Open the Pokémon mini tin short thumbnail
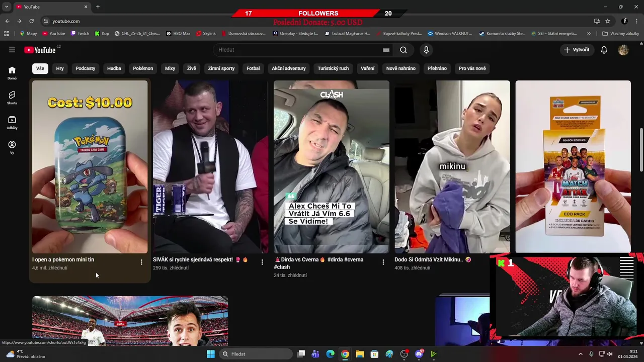Screen dimensions: 644x362 [x=90, y=167]
